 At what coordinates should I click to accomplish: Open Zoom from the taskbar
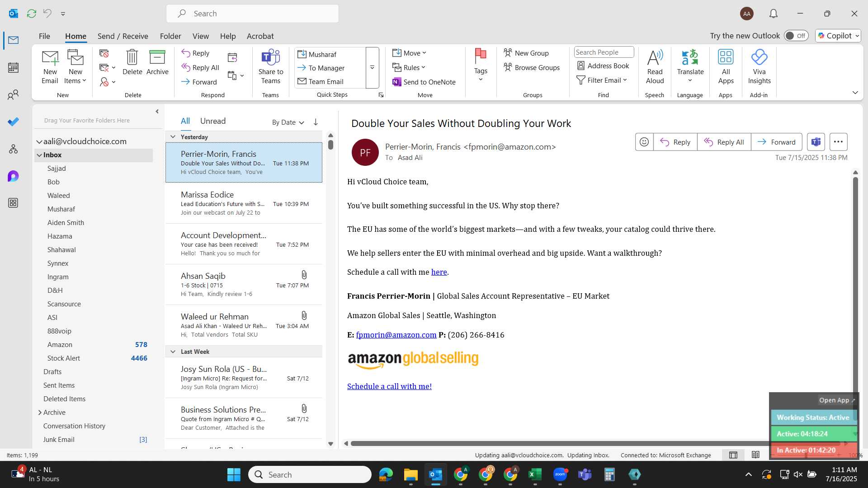coord(560,474)
